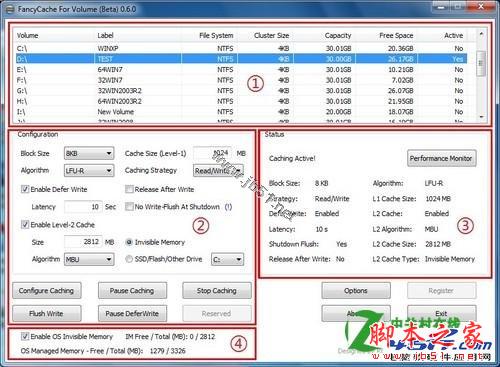Select the H:\ 64WIN2003R2 volume row

[241, 101]
